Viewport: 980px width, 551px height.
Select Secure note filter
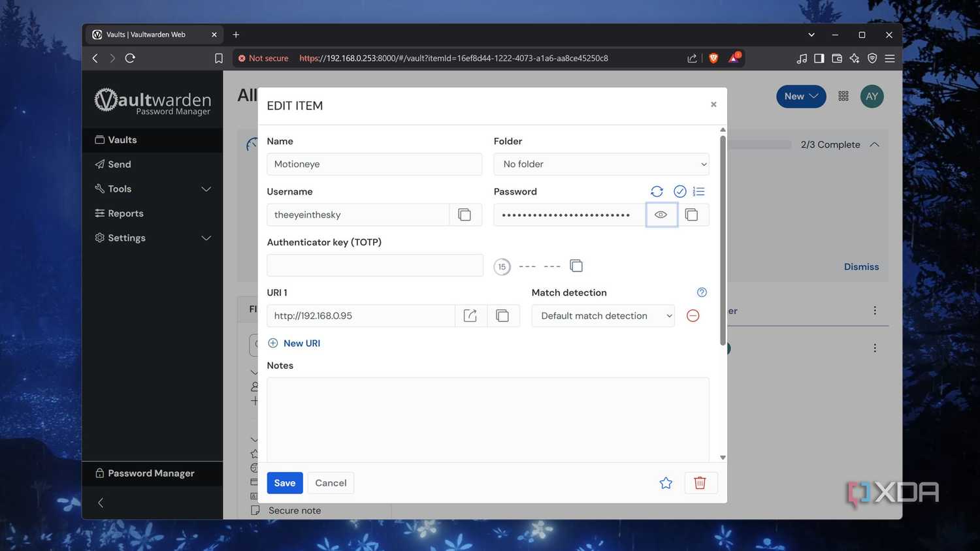295,511
